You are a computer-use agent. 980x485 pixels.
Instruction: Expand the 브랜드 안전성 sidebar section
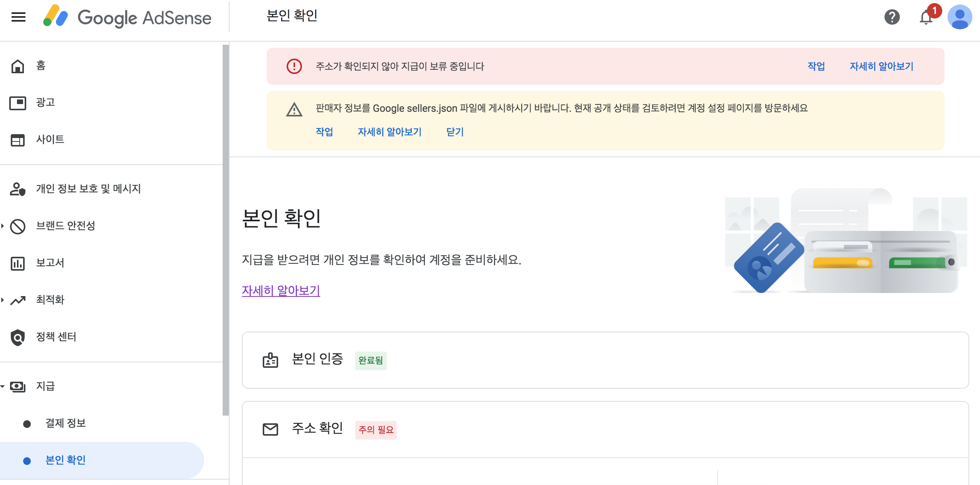pyautogui.click(x=3, y=226)
